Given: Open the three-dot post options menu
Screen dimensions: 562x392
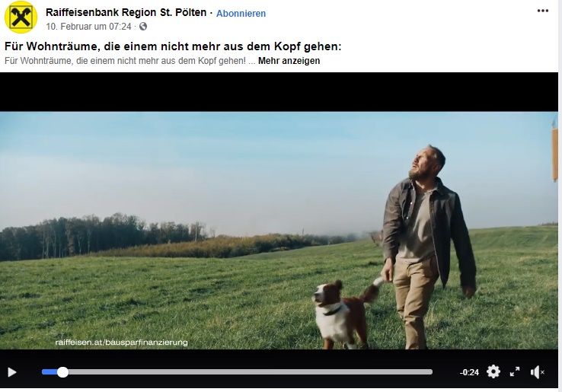Looking at the screenshot, I should (x=543, y=11).
